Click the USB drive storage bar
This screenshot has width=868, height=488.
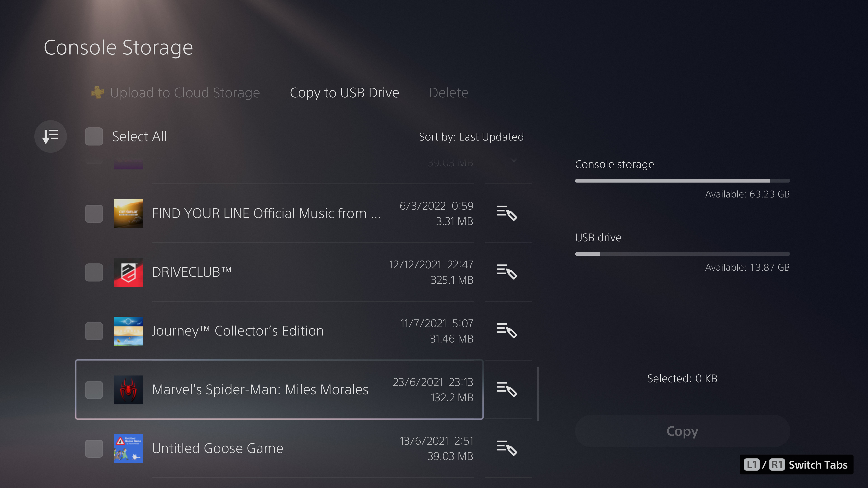(682, 254)
